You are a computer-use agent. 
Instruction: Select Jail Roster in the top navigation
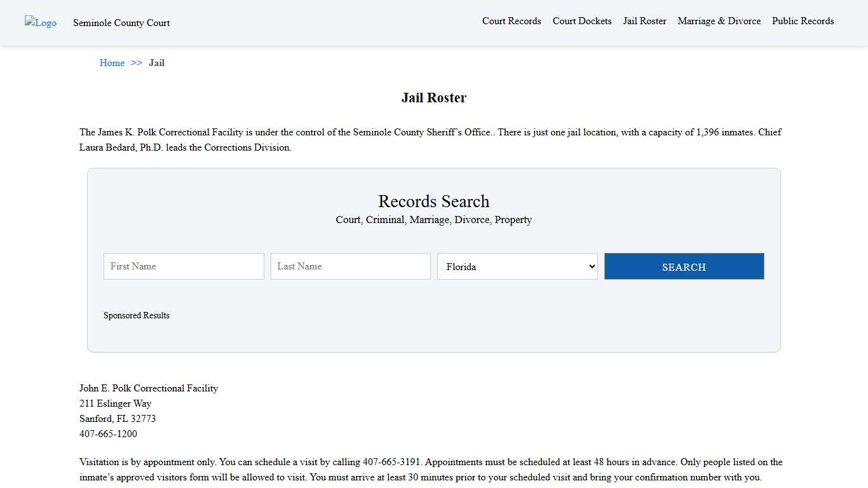tap(644, 21)
